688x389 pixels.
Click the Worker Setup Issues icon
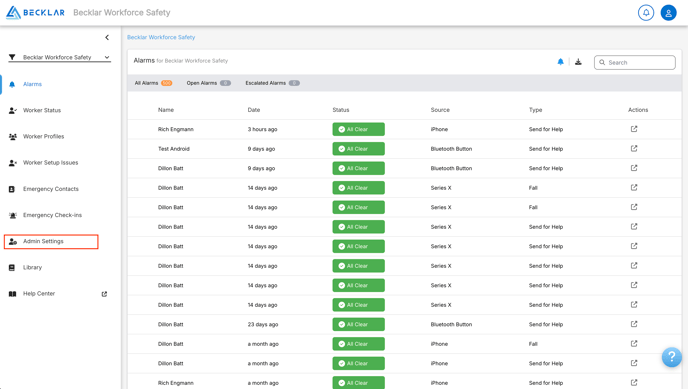pos(13,163)
